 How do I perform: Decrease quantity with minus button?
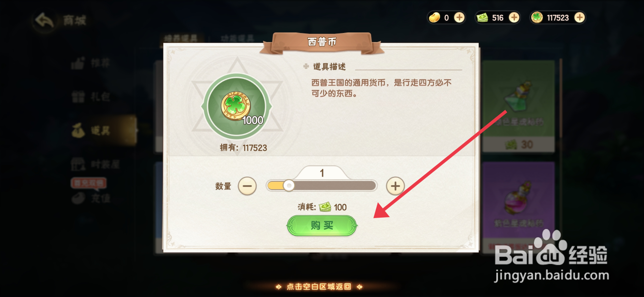coord(247,186)
